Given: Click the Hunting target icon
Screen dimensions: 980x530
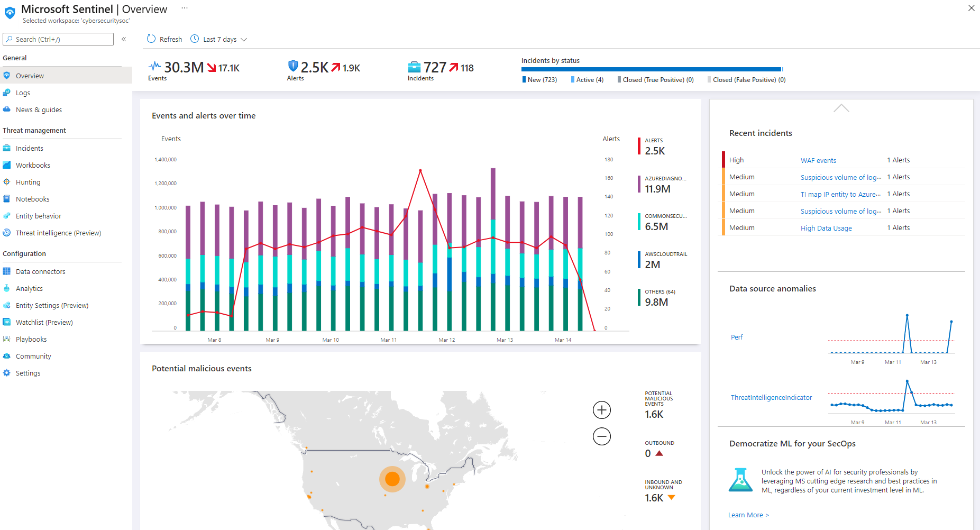Looking at the screenshot, I should (7, 182).
